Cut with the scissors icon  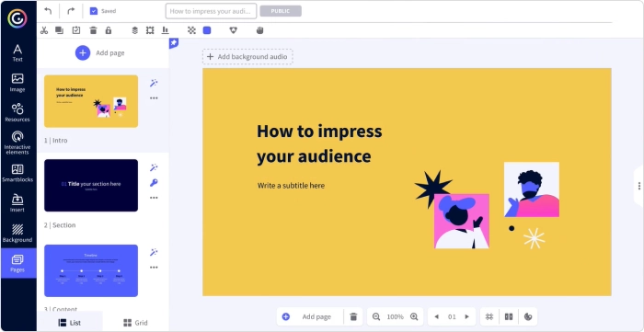44,30
